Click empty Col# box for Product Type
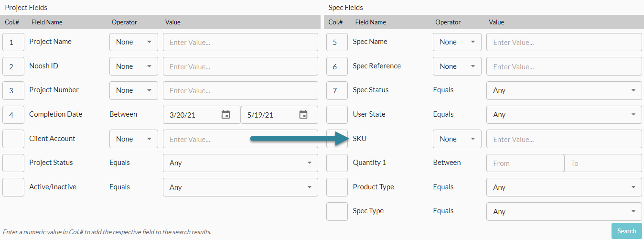 tap(337, 187)
